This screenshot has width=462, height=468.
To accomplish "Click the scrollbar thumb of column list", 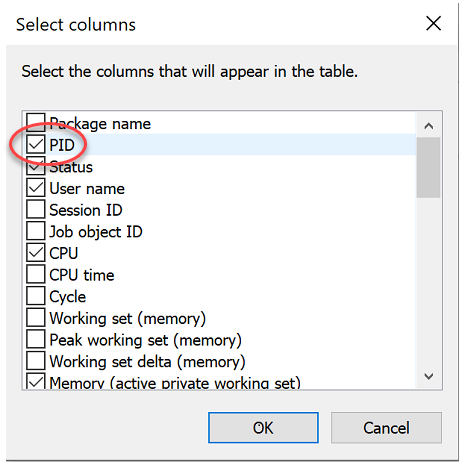I will coord(429,168).
